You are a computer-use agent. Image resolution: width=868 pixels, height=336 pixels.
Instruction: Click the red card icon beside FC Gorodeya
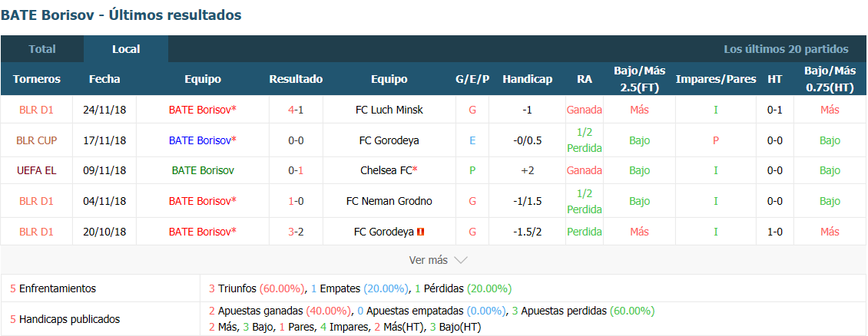pyautogui.click(x=420, y=232)
